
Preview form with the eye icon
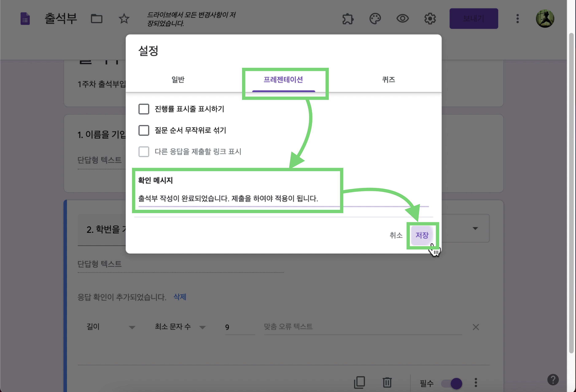tap(402, 19)
